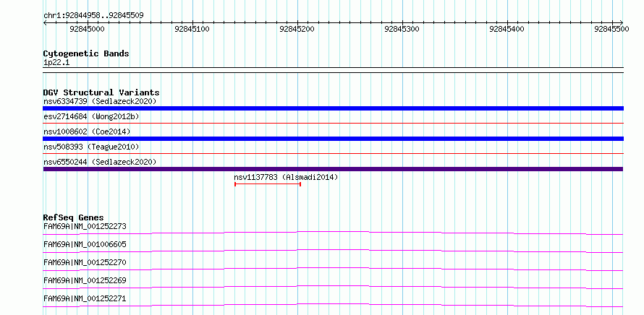The image size is (644, 315).
Task: Click the magenta glyph under FAM69A|NM_001252273
Action: 333,233
